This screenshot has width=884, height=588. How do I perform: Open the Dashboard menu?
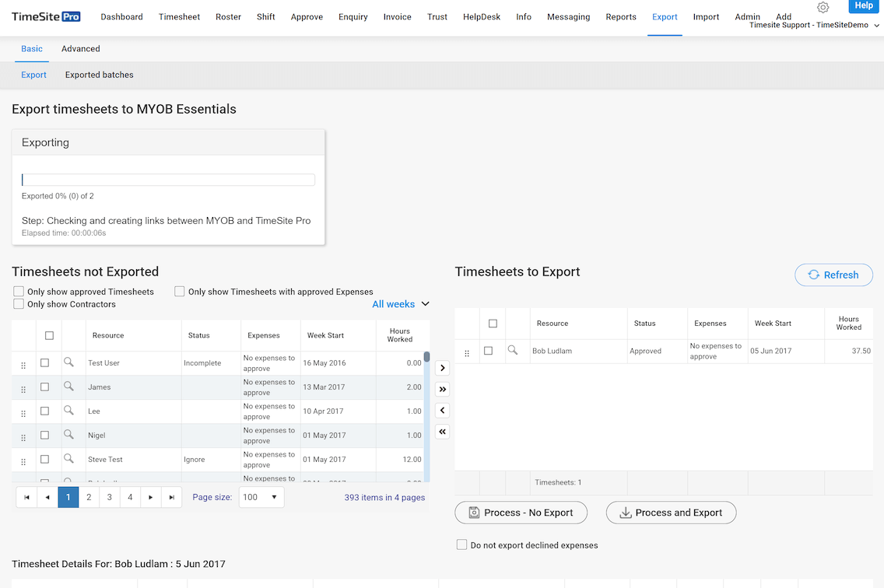[121, 17]
